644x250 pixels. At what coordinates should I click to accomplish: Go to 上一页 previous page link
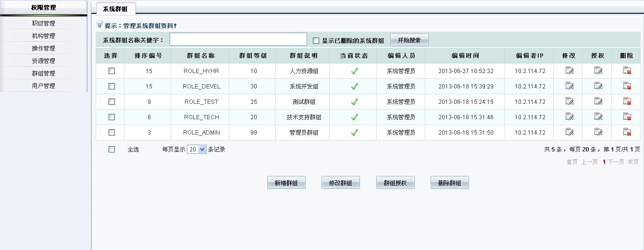click(x=589, y=162)
